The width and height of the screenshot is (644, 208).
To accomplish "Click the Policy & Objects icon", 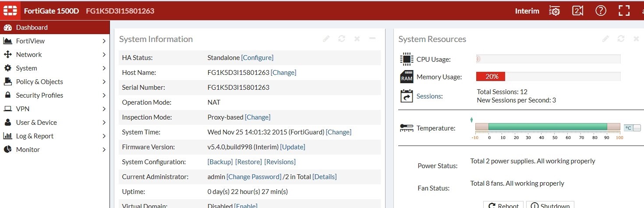I will pyautogui.click(x=7, y=82).
